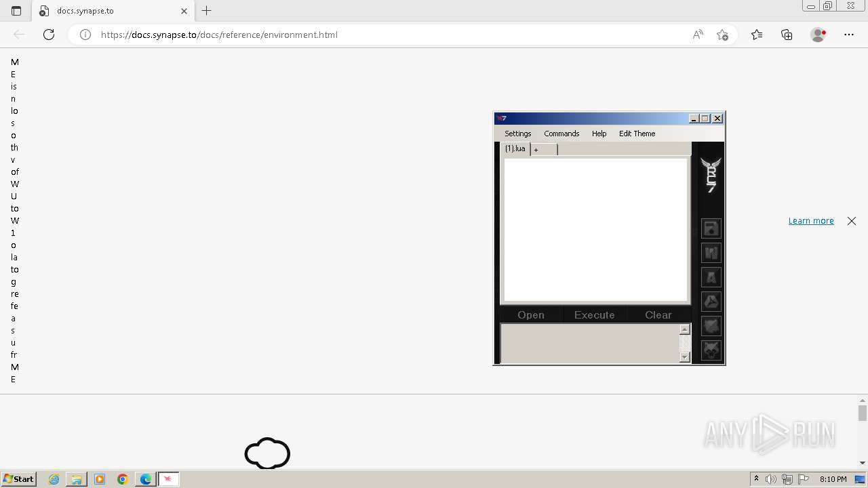Dismiss the banner next to Learn more
Viewport: 868px width, 488px height.
click(x=852, y=221)
